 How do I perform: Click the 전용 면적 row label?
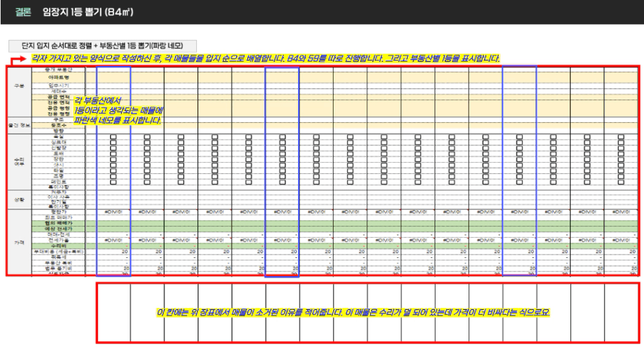pyautogui.click(x=58, y=102)
